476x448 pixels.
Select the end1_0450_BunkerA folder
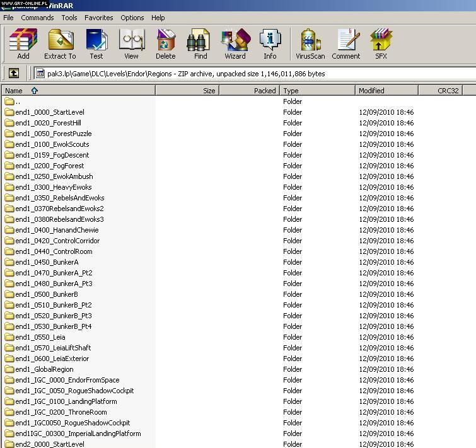pyautogui.click(x=47, y=262)
